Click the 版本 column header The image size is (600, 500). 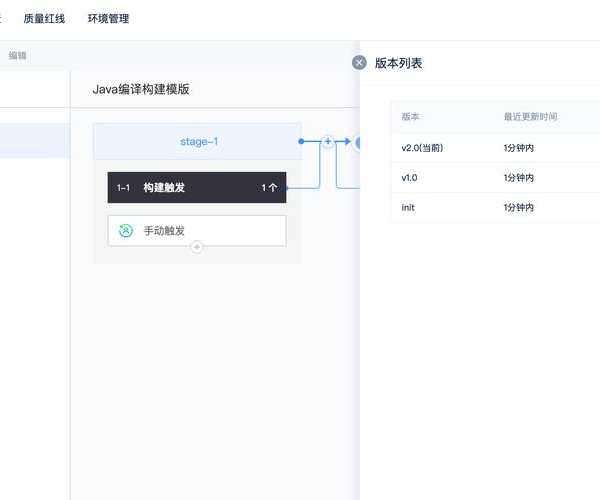pos(411,117)
